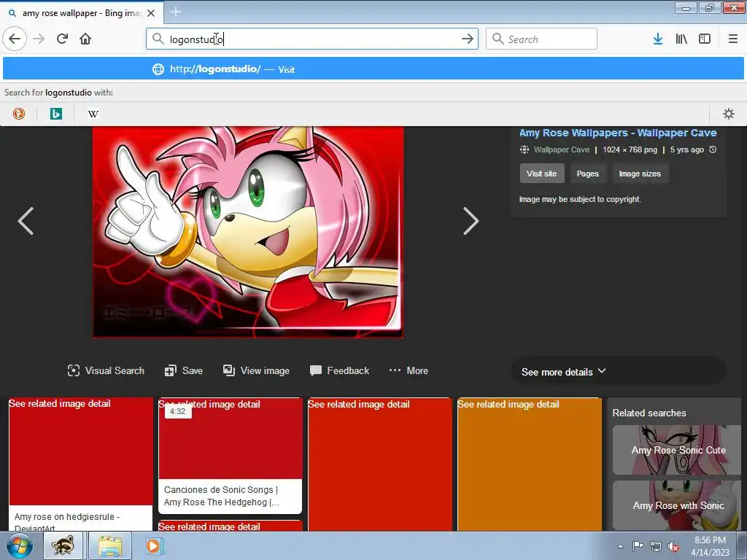
Task: Close the amy rose wallpaper tab
Action: pos(151,13)
